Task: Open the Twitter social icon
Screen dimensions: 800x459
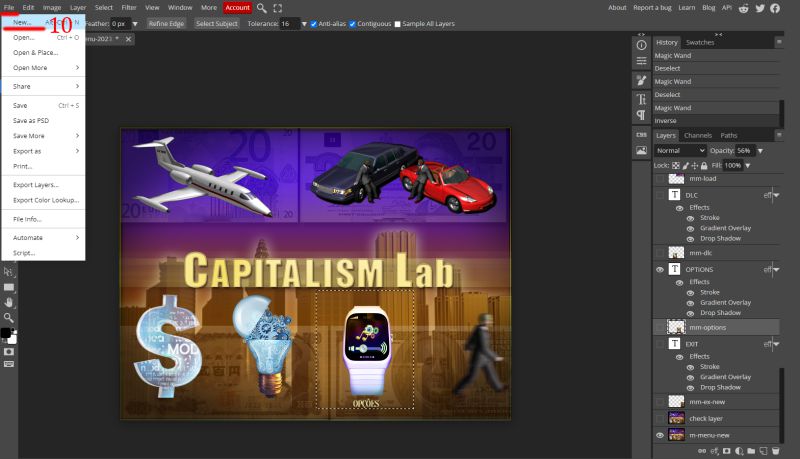Action: [x=760, y=8]
